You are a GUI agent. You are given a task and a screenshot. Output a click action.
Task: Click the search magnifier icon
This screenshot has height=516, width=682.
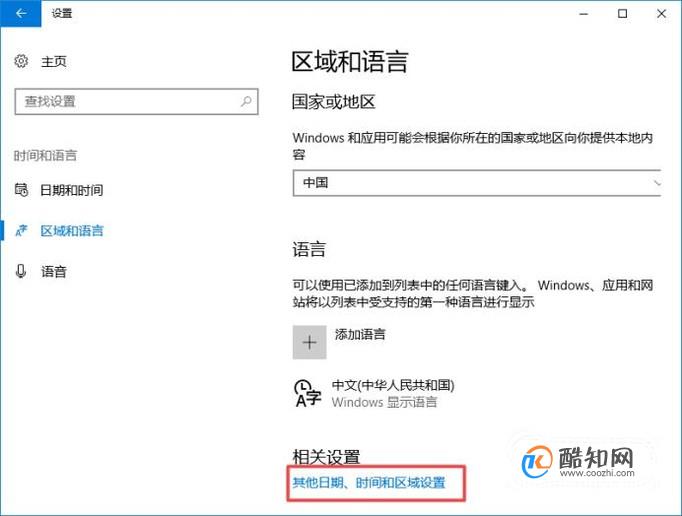pos(246,101)
